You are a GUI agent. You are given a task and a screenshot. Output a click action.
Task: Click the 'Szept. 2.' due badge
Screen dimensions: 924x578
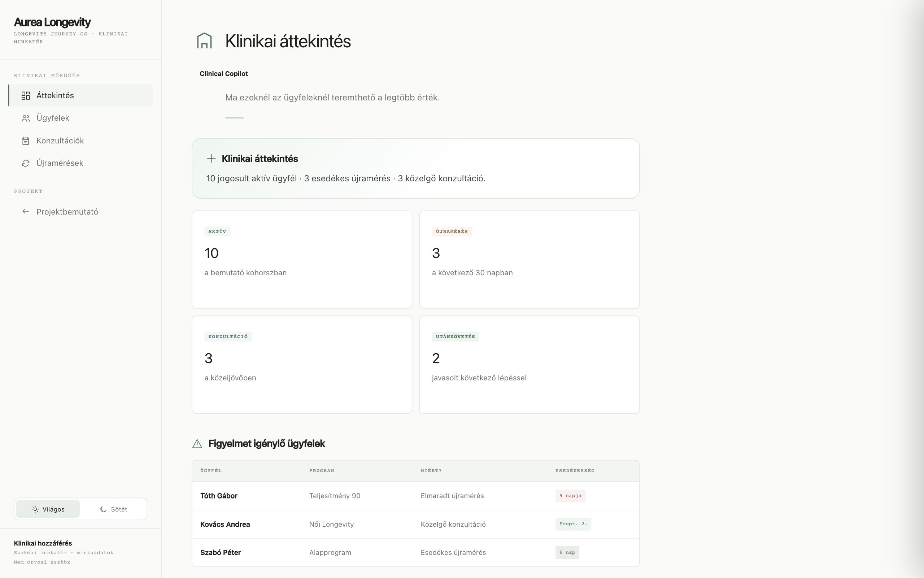pos(573,524)
